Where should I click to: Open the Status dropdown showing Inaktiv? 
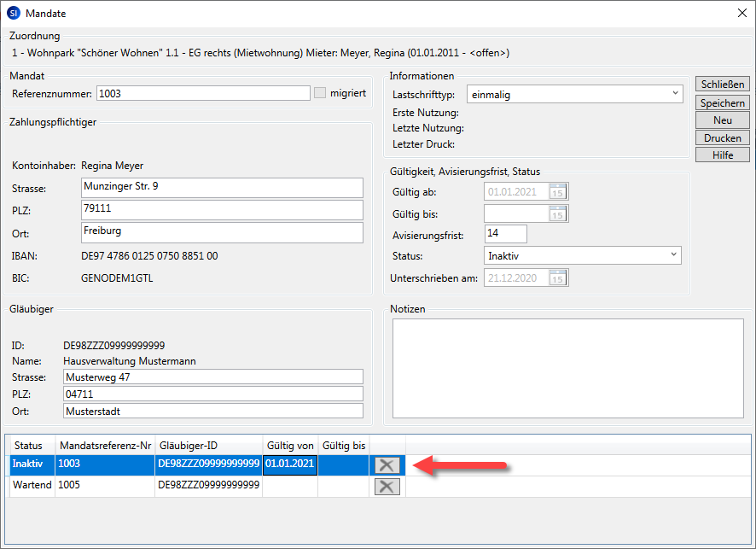pos(674,255)
